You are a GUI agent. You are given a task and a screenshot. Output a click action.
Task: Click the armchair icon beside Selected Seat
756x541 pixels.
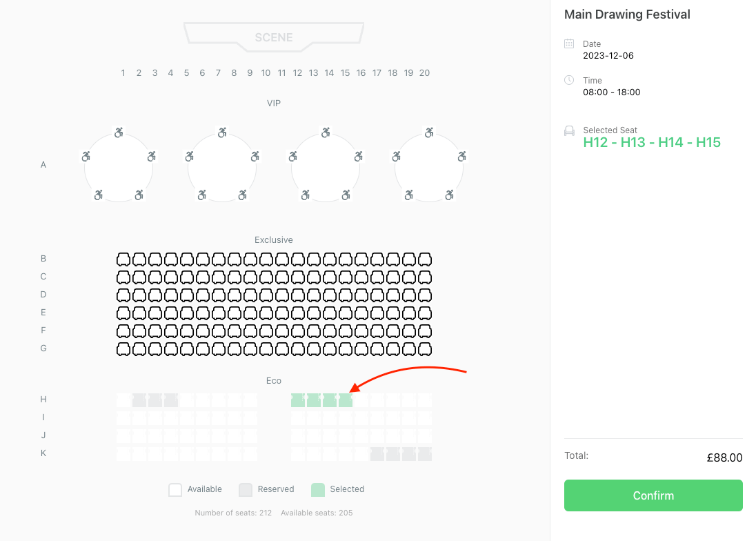click(569, 130)
